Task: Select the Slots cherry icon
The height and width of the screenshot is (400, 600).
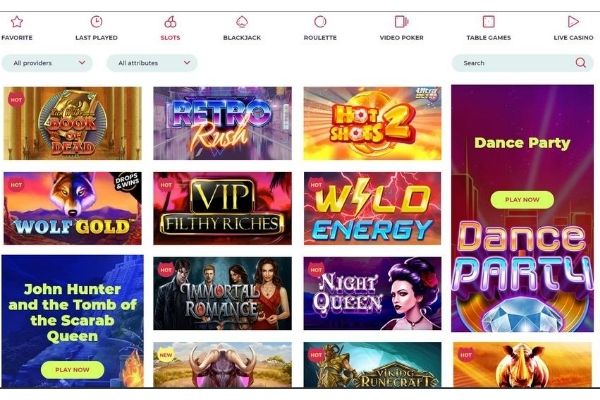Action: click(170, 22)
